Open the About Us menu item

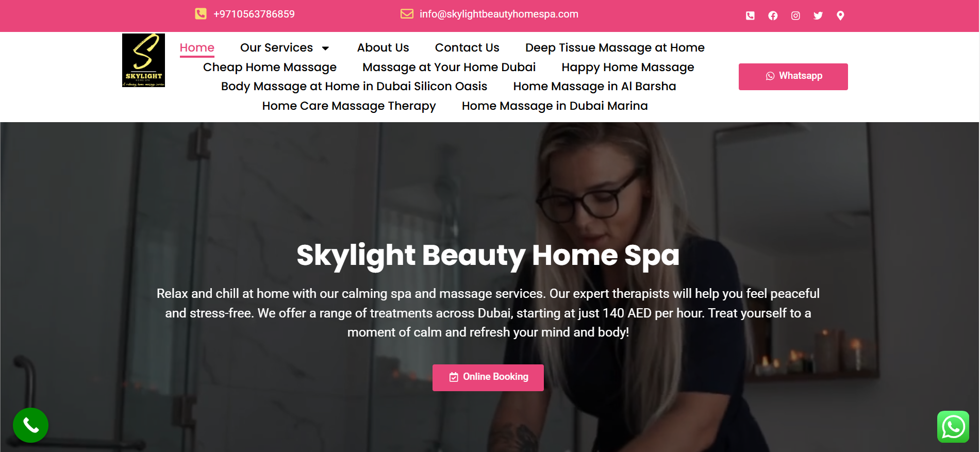tap(383, 48)
